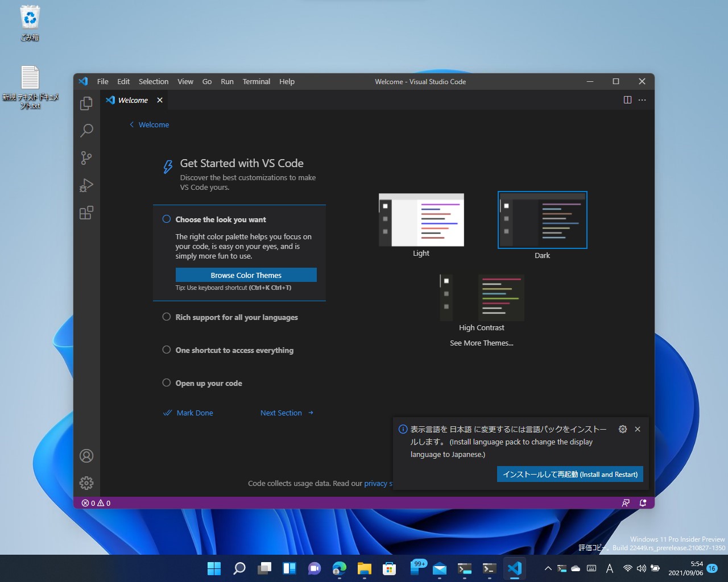Expand hidden icons in the system tray
This screenshot has width=728, height=582.
(547, 568)
